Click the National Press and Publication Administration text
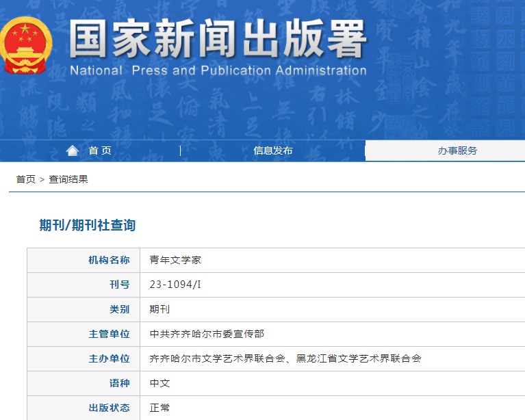525x420 pixels. 218,70
